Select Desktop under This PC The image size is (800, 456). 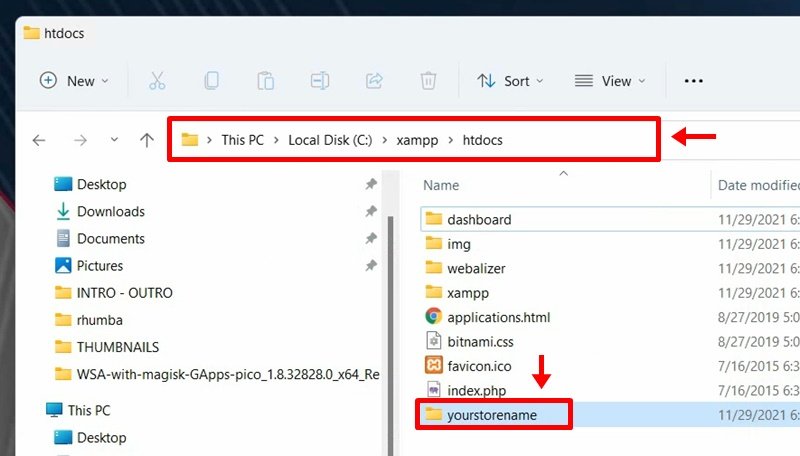[x=102, y=437]
